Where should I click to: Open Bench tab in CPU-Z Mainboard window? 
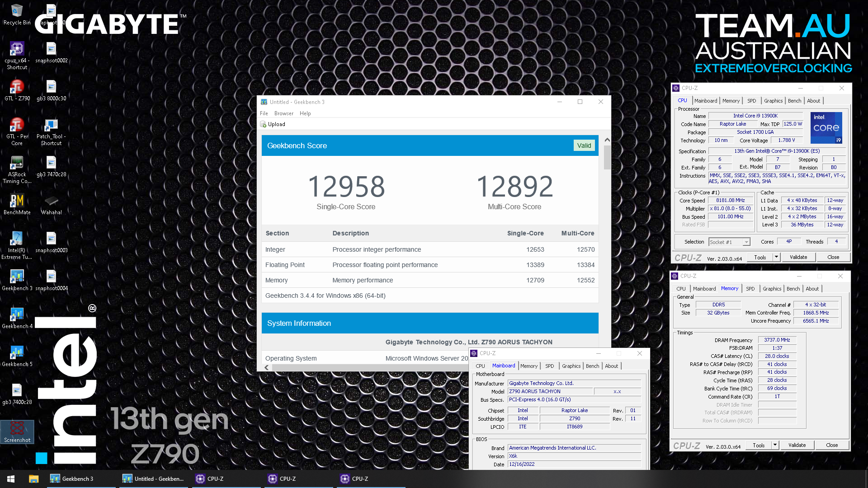click(592, 366)
